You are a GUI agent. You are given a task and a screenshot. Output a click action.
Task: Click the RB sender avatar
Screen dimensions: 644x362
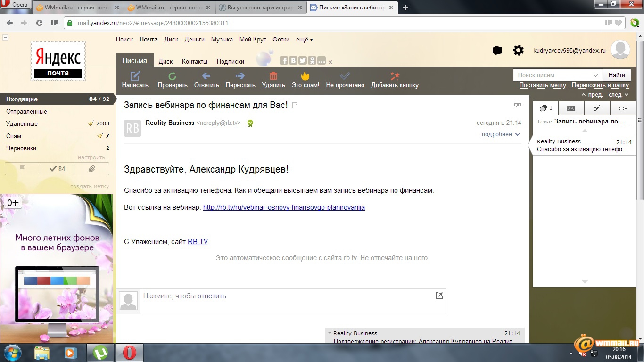(132, 128)
